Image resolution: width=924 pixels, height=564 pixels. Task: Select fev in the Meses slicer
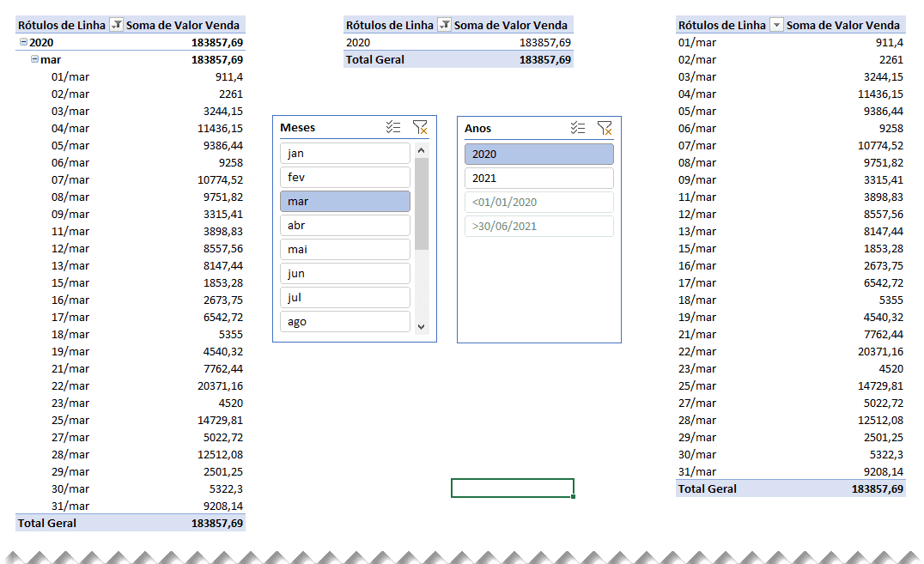(x=344, y=178)
